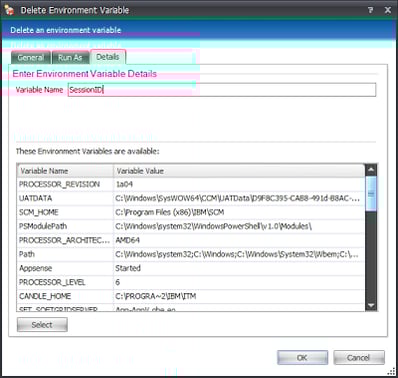The image size is (398, 378).
Task: Confirm with the OK button
Action: [x=302, y=358]
